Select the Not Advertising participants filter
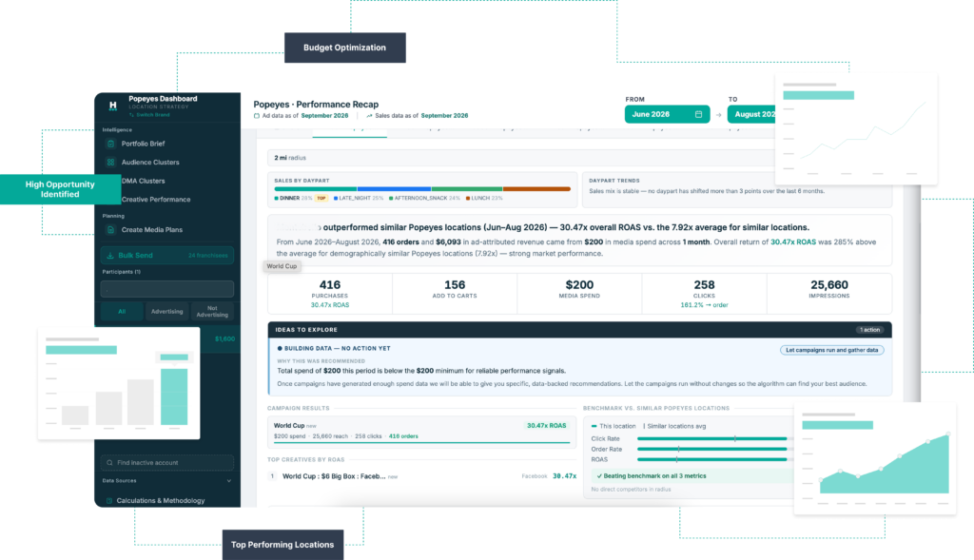 212,311
